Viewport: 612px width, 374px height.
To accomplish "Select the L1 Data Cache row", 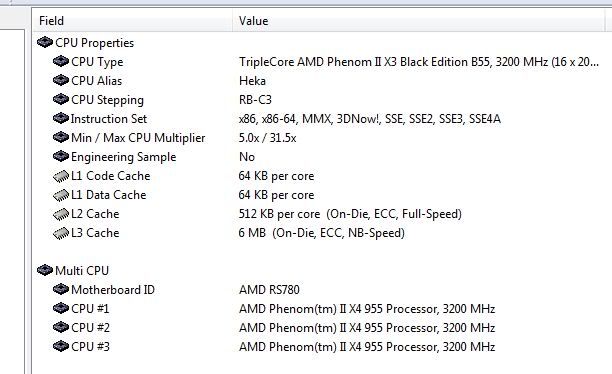I will (318, 195).
